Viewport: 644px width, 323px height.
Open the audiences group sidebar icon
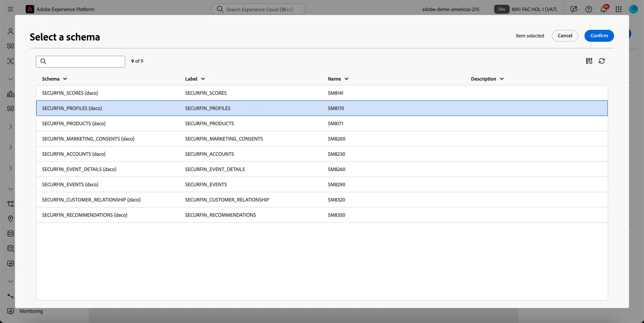[10, 46]
